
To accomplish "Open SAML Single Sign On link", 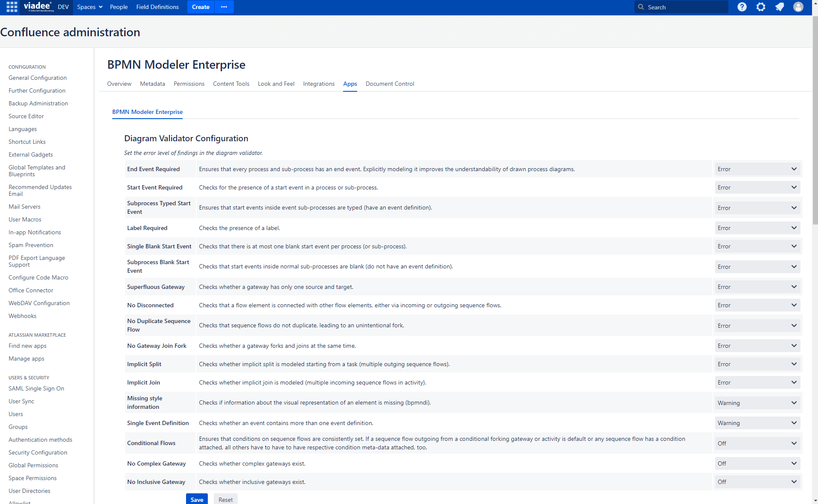I will point(36,388).
